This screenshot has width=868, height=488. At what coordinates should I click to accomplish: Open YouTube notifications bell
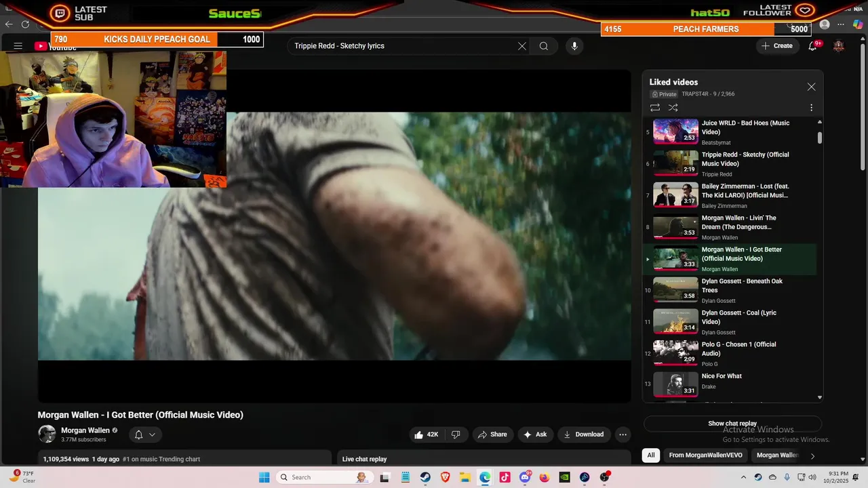tap(812, 46)
